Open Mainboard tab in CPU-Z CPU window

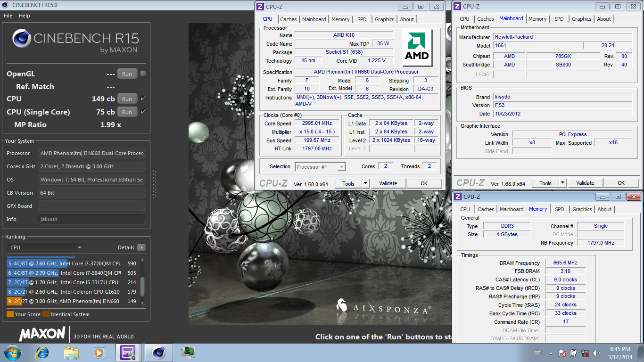click(x=314, y=19)
